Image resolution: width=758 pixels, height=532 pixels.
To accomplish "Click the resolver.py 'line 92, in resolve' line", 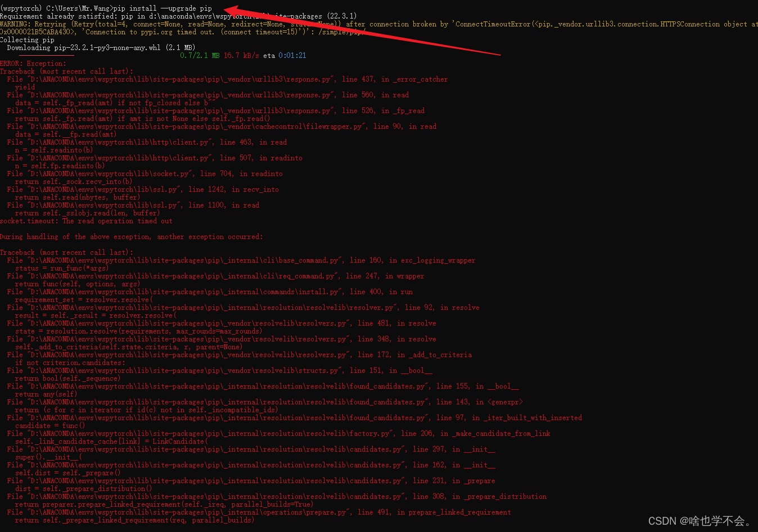I will 243,308.
